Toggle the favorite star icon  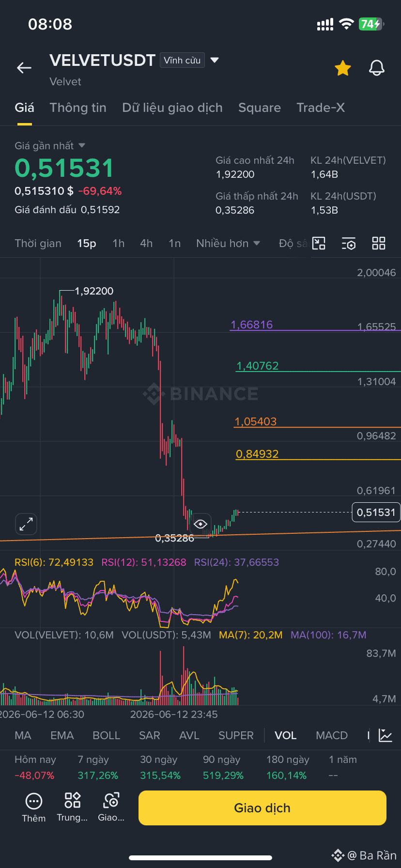pyautogui.click(x=343, y=68)
